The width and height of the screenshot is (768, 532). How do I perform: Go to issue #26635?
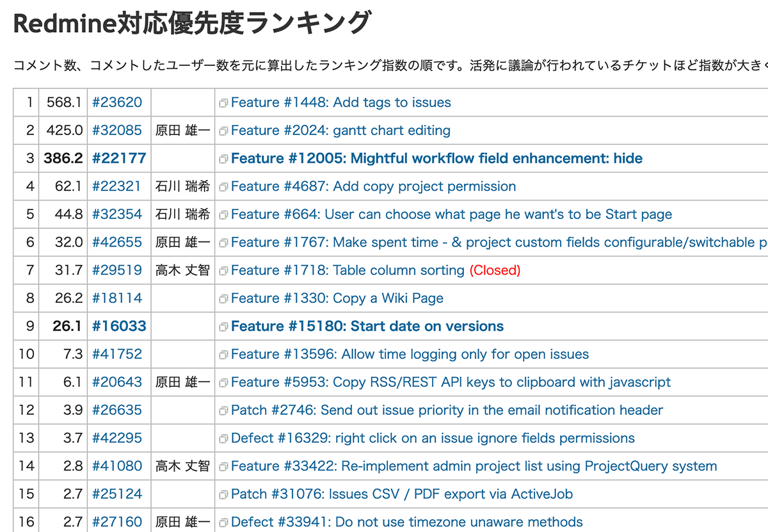coord(117,410)
